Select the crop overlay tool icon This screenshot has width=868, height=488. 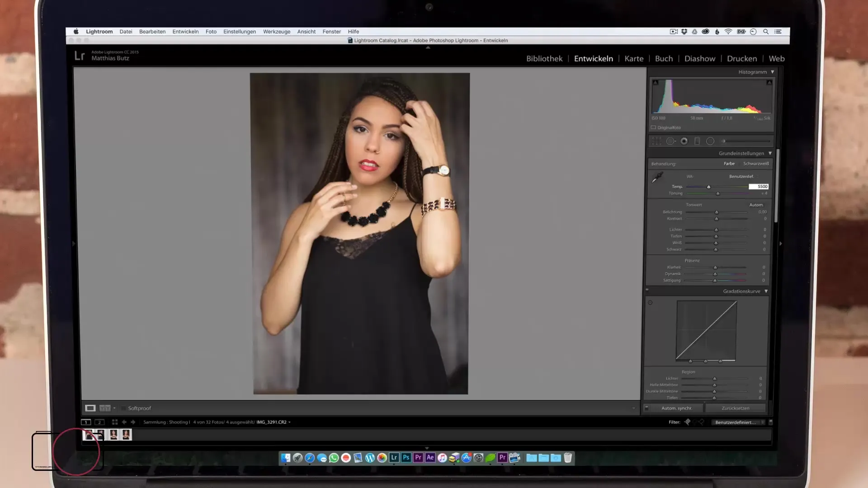(x=656, y=141)
